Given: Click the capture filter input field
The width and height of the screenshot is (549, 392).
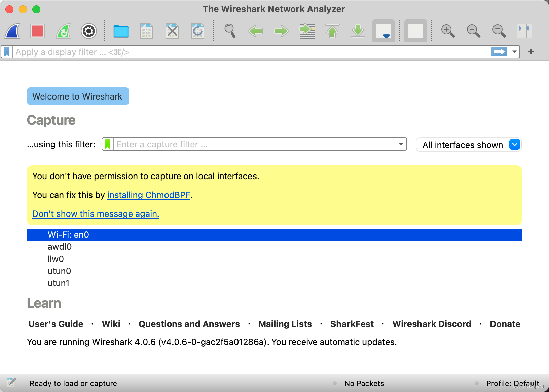Looking at the screenshot, I should (x=255, y=144).
